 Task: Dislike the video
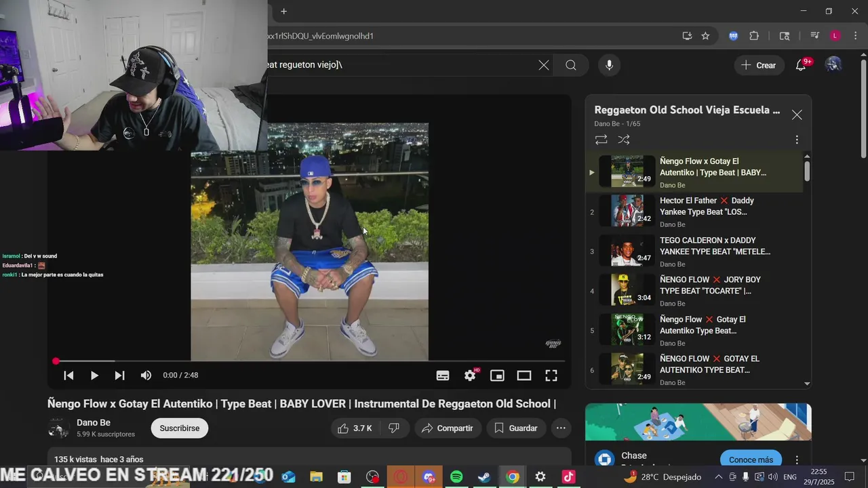click(x=394, y=428)
